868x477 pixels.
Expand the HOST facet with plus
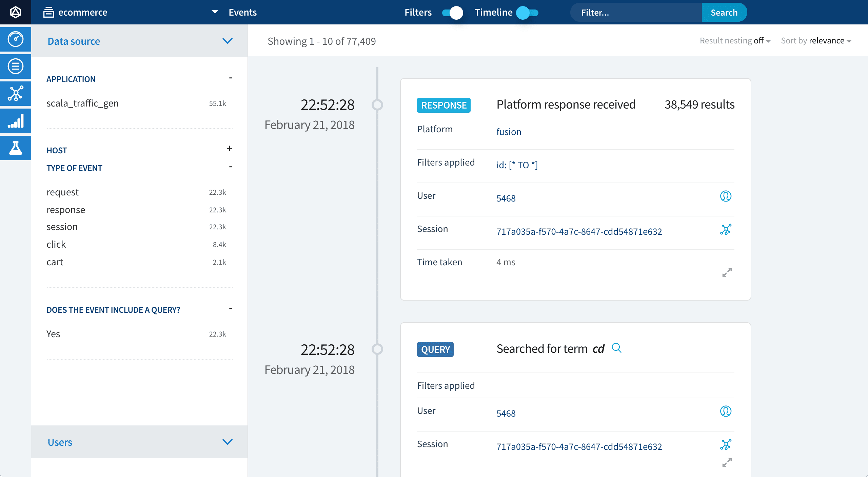[x=230, y=148]
